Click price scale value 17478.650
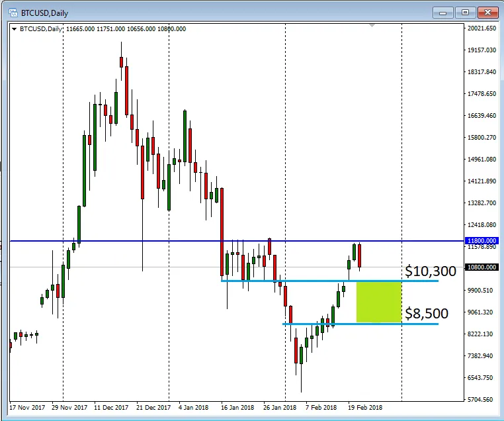 (482, 94)
